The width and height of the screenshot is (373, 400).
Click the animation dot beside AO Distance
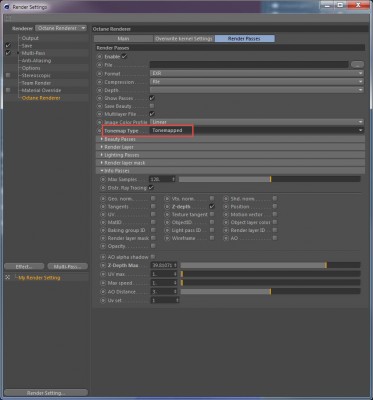[x=103, y=292]
